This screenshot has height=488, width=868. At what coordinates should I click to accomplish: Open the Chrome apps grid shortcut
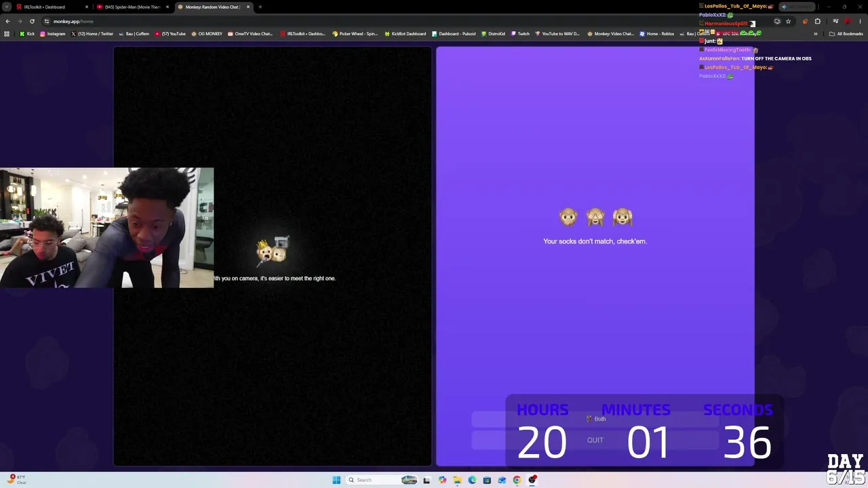[x=7, y=34]
